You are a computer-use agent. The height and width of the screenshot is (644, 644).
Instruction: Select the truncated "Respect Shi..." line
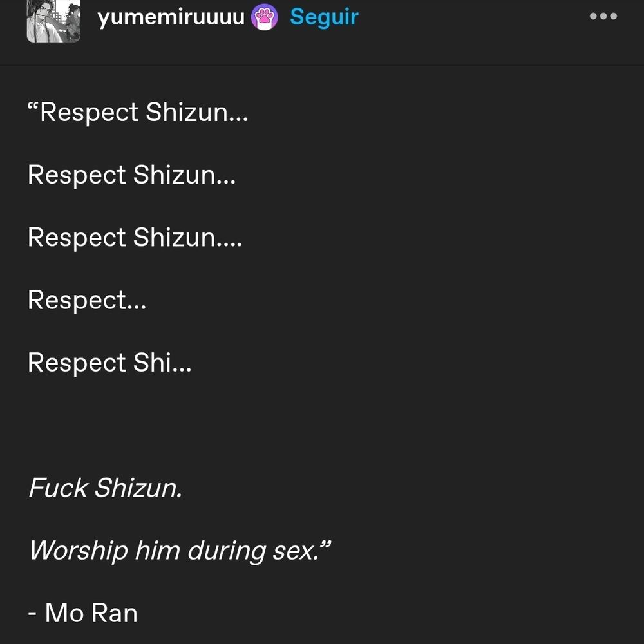coord(109,363)
